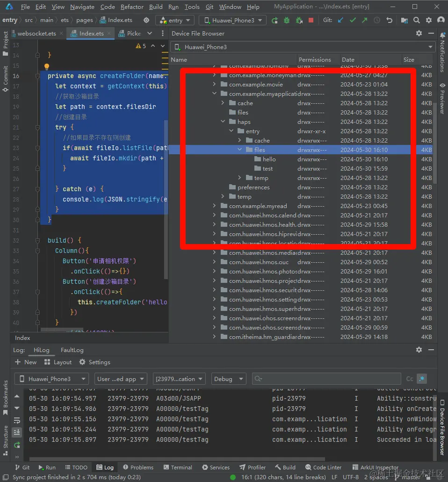Open the Refactor menu

tap(132, 7)
